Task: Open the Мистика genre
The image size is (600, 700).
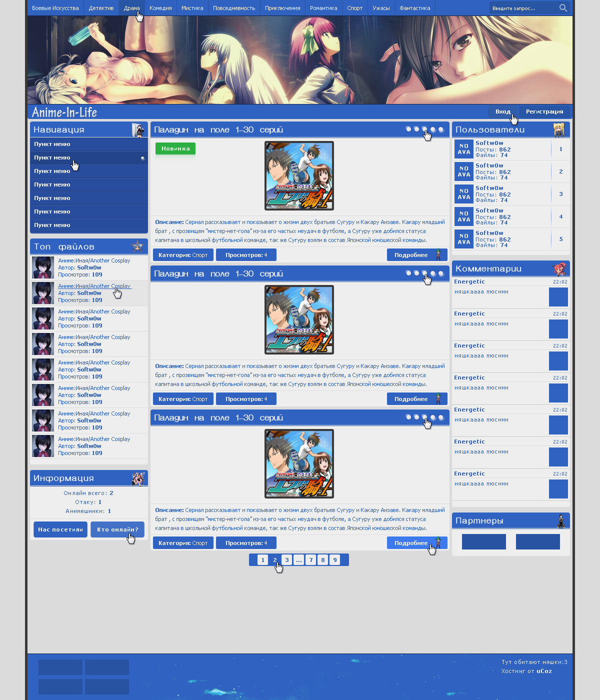Action: [192, 8]
